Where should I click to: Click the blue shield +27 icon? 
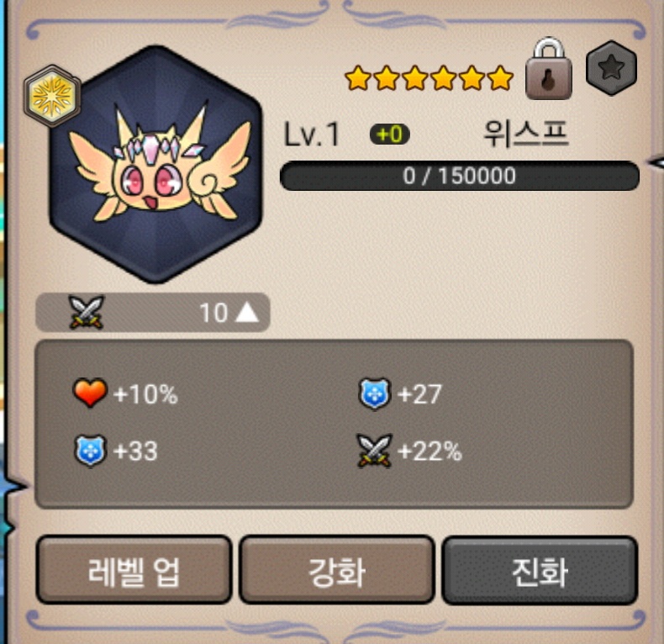point(374,394)
